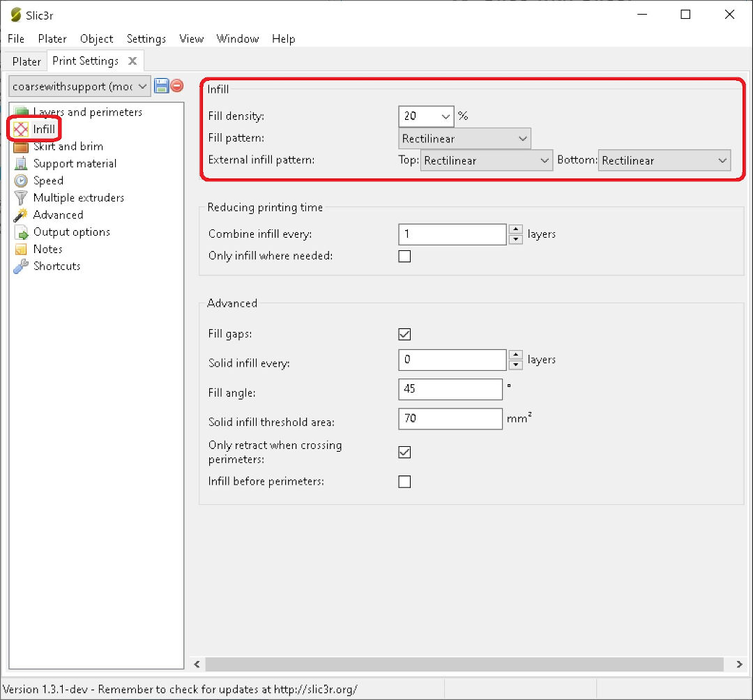The image size is (753, 700).
Task: Click the Slic3r app logo in title bar
Action: 16,15
